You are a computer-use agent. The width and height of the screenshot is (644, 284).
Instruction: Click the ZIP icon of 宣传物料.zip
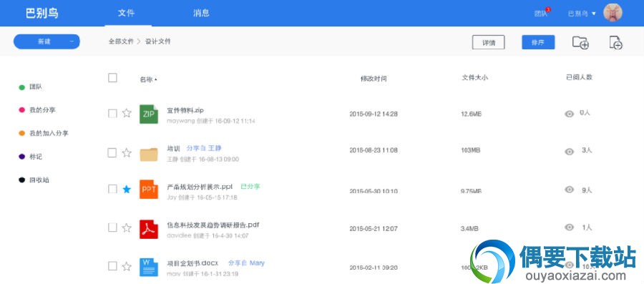point(149,114)
